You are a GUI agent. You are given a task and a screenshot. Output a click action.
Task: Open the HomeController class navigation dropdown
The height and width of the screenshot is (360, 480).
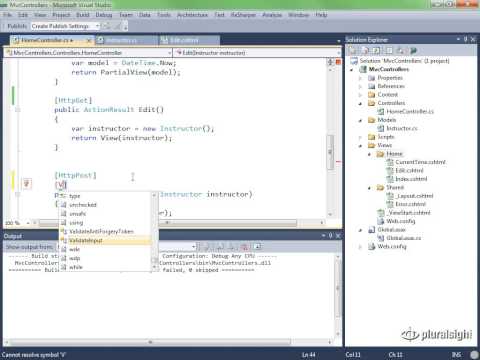169,53
